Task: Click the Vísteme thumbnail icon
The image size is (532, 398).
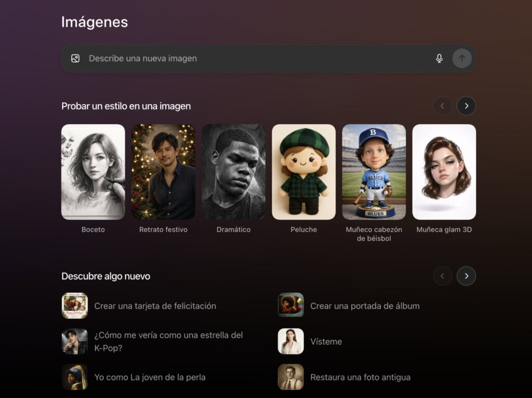Action: tap(291, 341)
